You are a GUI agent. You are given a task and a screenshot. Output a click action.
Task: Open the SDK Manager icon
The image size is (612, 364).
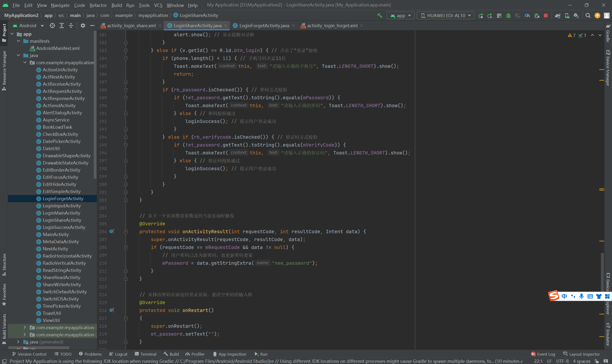pos(576,16)
